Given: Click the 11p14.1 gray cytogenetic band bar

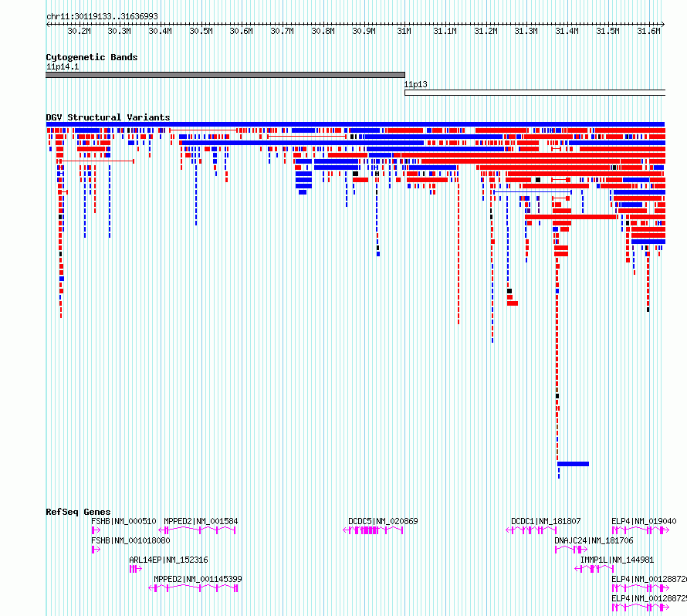Looking at the screenshot, I should (x=225, y=75).
